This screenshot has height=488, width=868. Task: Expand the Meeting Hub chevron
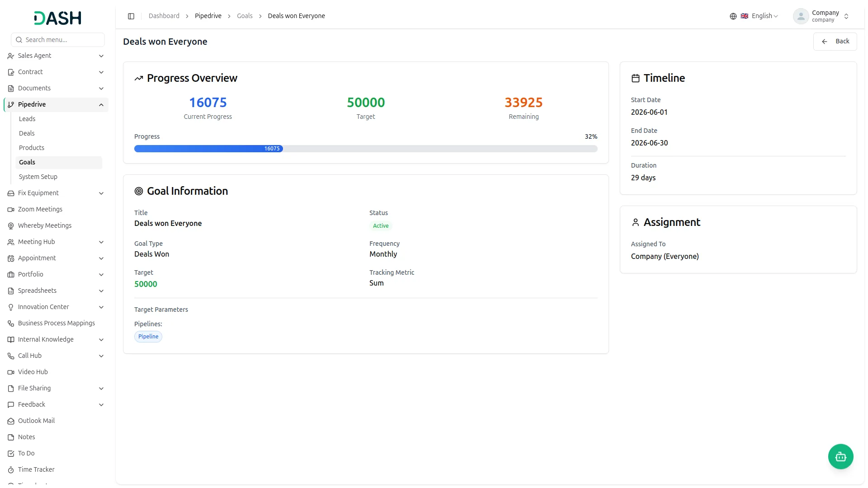pyautogui.click(x=101, y=242)
